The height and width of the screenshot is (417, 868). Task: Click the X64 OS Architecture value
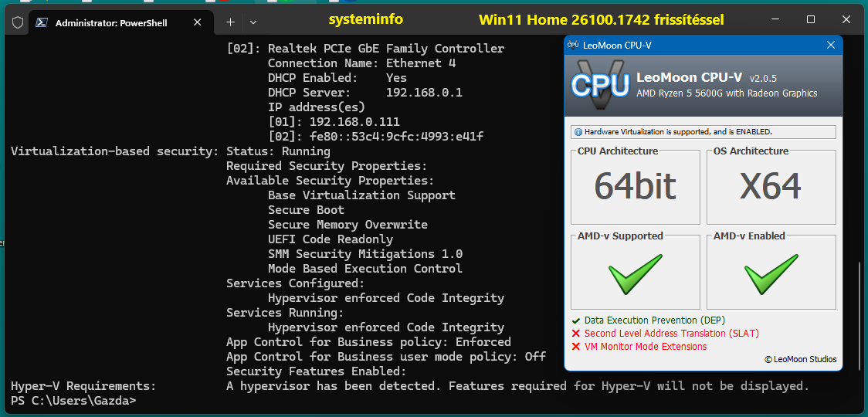point(771,186)
